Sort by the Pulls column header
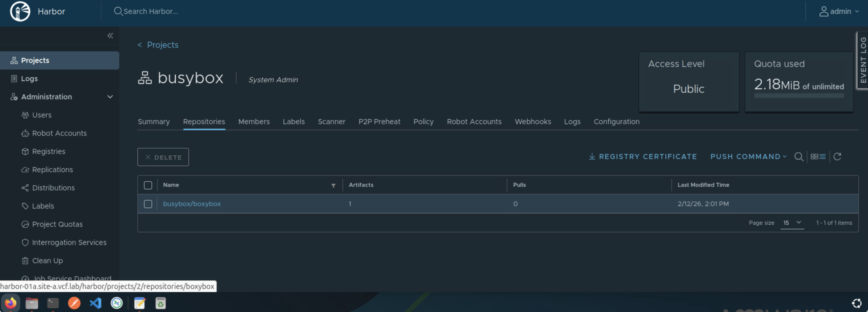 click(519, 185)
